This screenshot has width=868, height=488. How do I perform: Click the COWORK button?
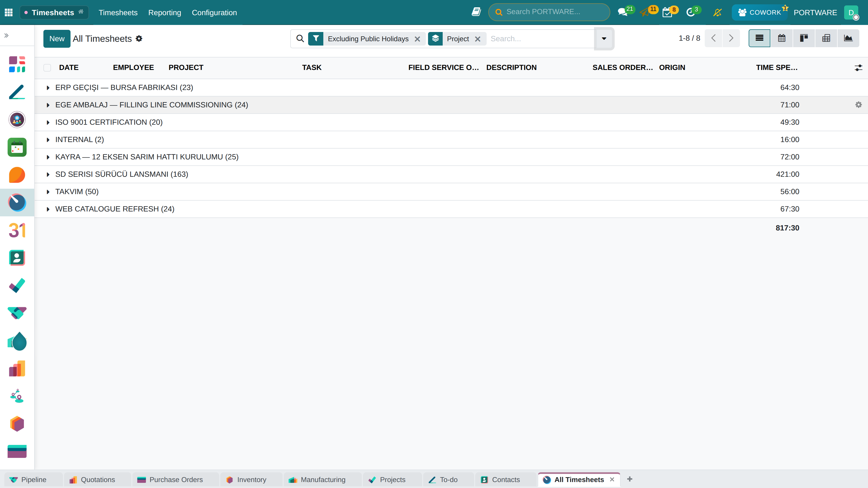[759, 12]
